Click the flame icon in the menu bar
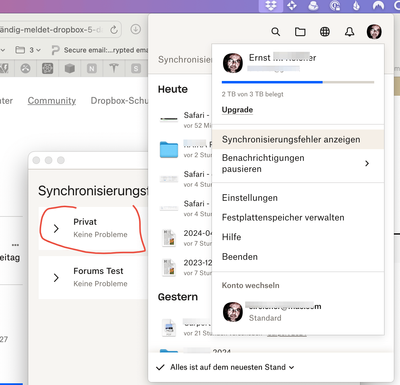 coord(356,6)
